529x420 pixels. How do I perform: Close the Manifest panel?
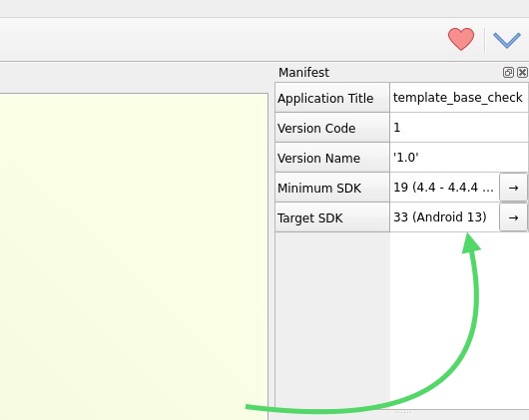tap(522, 72)
